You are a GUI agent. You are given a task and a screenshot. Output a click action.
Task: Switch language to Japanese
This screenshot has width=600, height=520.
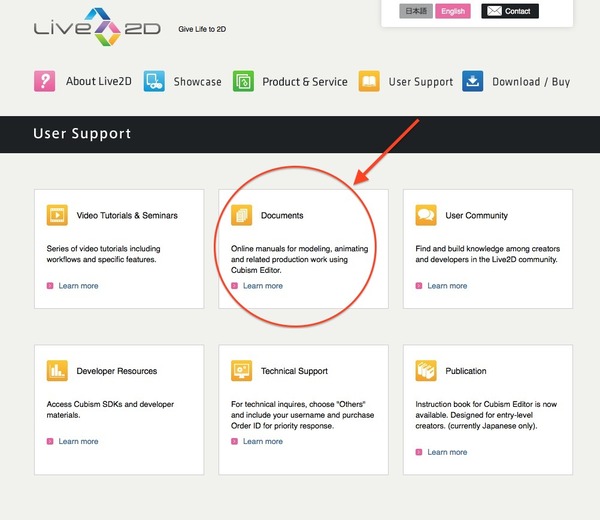click(x=416, y=11)
